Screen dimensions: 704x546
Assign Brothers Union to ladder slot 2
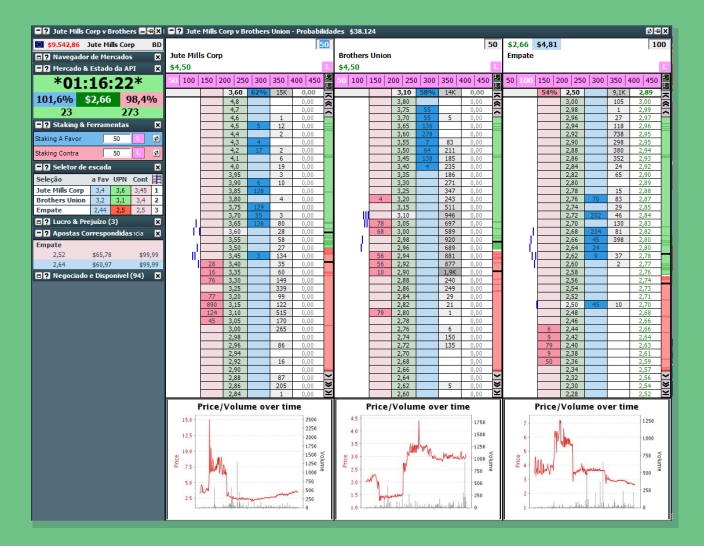click(x=157, y=200)
